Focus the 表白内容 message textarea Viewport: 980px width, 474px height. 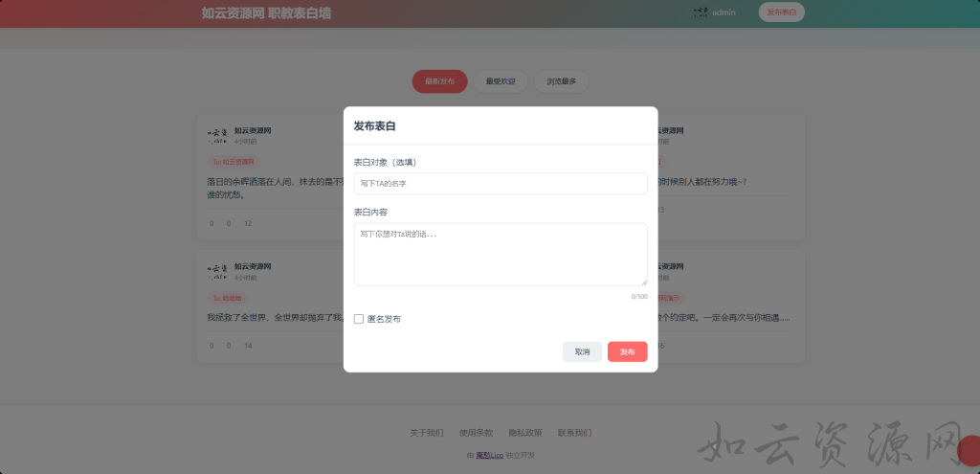click(x=501, y=255)
